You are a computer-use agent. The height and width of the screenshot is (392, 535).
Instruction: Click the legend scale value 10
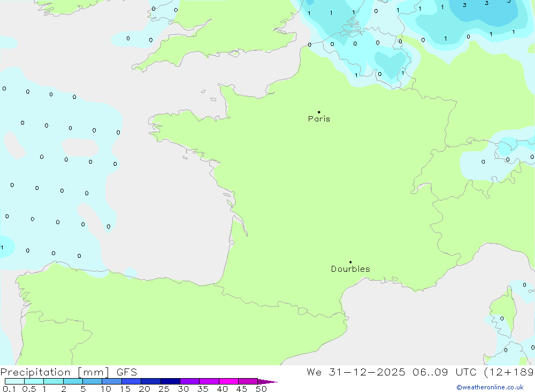pos(106,389)
